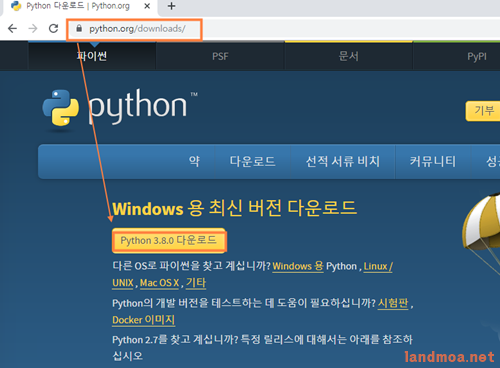Click the browser forward arrow
500x368 pixels.
coord(33,29)
